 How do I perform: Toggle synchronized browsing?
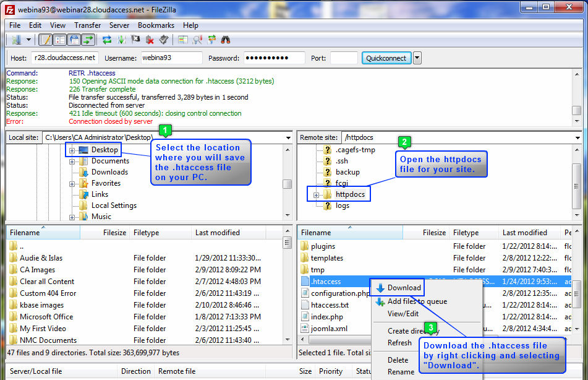(211, 40)
